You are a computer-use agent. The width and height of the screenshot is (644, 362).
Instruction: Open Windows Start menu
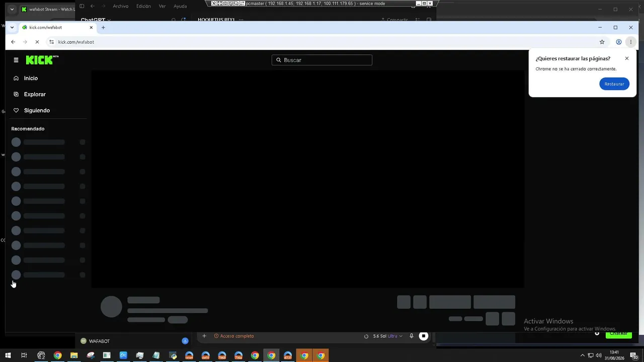8,355
